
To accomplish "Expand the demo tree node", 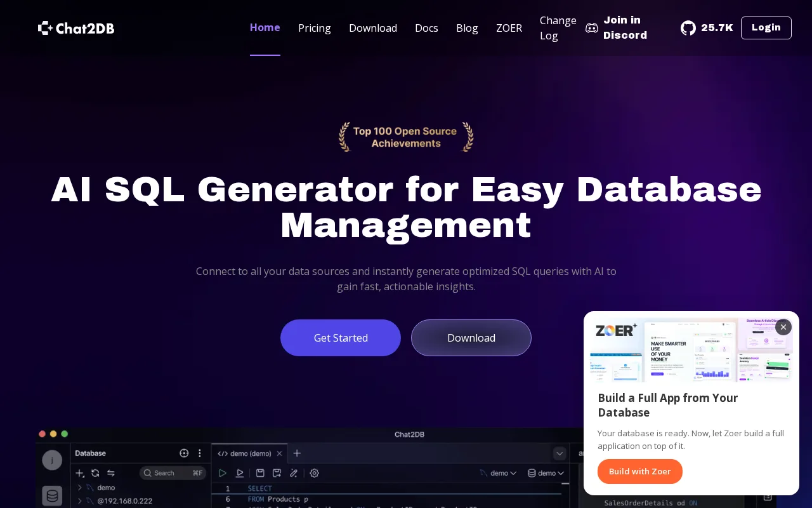I will [x=80, y=488].
